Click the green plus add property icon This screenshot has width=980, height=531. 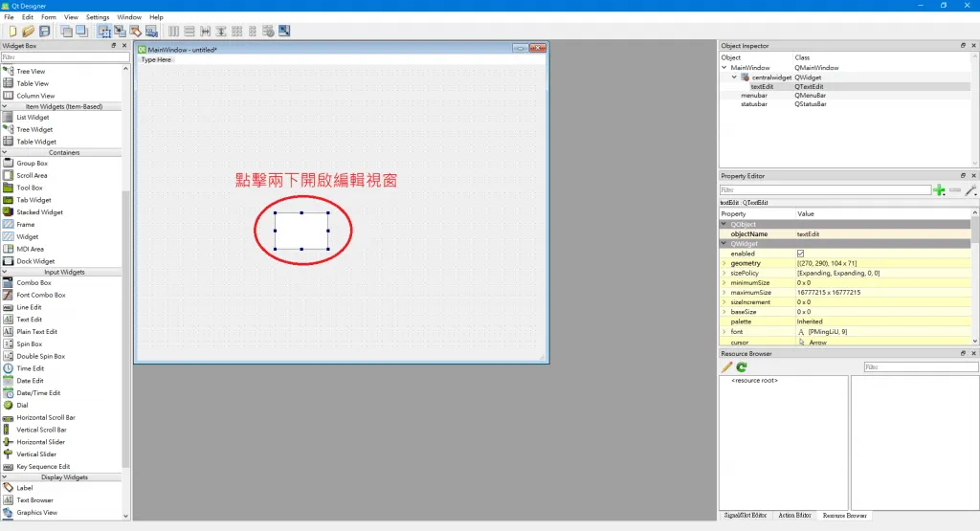point(940,190)
